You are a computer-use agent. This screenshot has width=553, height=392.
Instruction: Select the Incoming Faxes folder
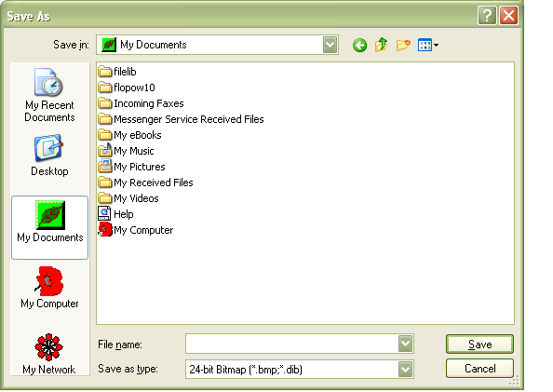(141, 103)
